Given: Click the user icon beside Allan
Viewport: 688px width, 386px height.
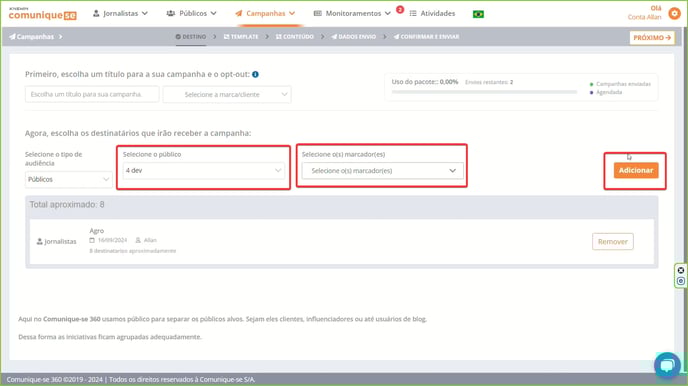Looking at the screenshot, I should click(138, 240).
